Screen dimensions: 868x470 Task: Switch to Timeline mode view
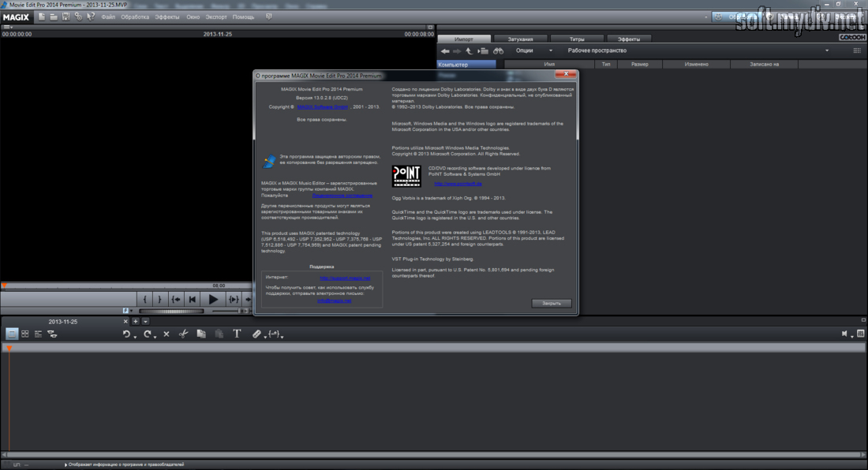click(x=38, y=334)
